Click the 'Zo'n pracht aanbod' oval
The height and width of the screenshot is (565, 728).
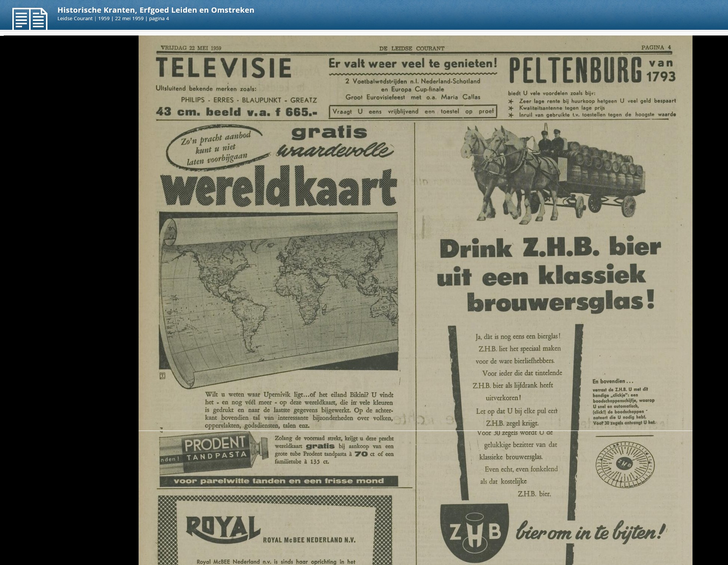(x=217, y=149)
